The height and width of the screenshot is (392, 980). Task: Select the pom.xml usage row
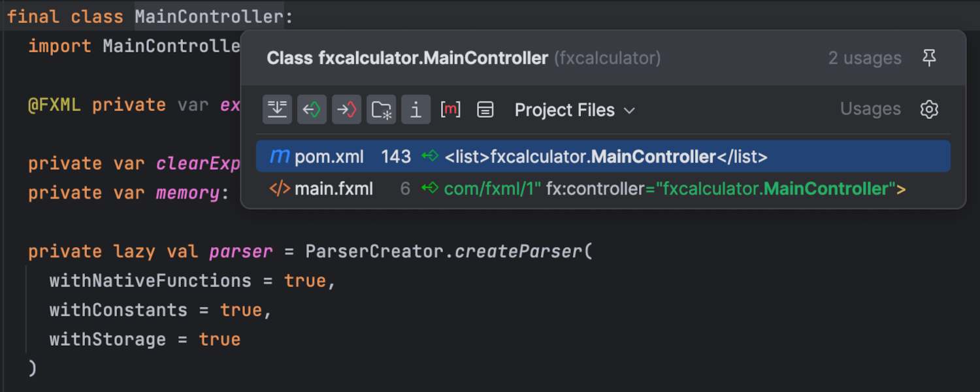(x=603, y=156)
